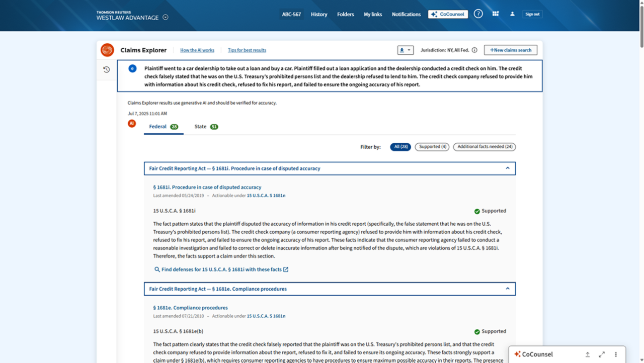Open CoCounsel panel more options menu
Viewport: 644px width, 363px height.
pyautogui.click(x=616, y=354)
